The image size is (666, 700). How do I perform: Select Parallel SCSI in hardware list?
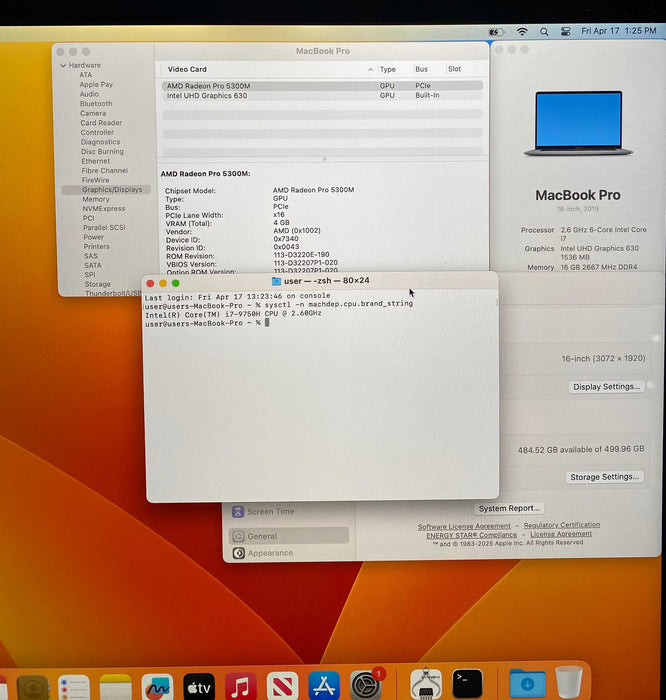(x=104, y=228)
